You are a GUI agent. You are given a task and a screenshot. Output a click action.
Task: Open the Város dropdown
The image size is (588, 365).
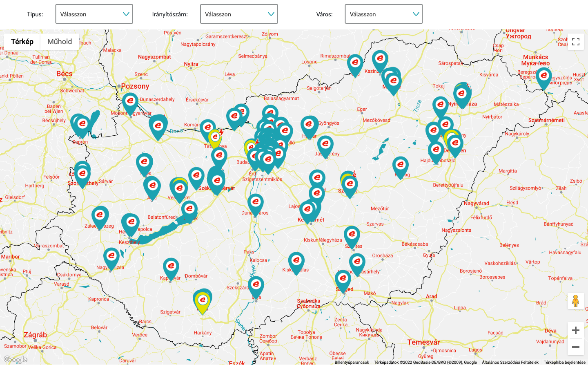pyautogui.click(x=383, y=14)
